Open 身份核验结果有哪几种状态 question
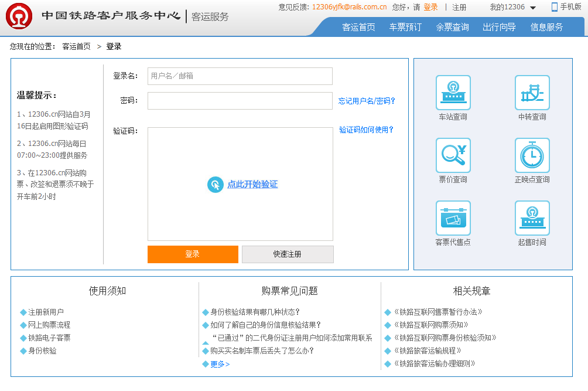588x391 pixels. [x=255, y=312]
